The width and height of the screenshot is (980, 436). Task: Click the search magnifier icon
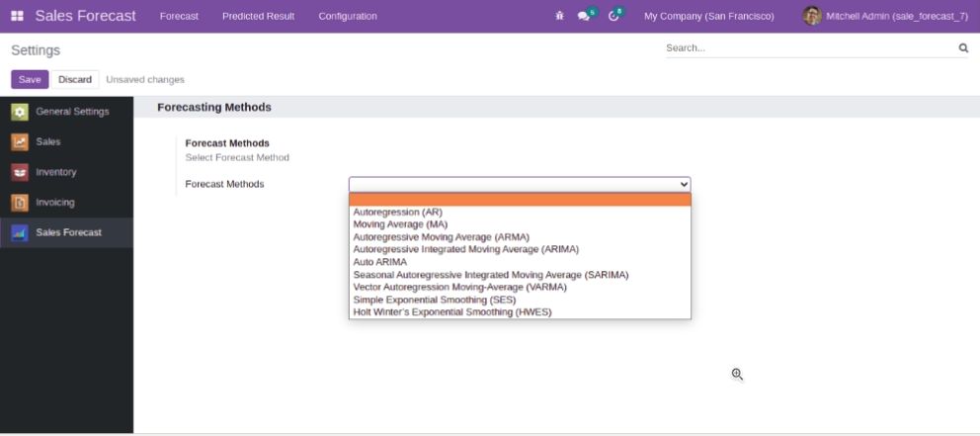point(963,47)
